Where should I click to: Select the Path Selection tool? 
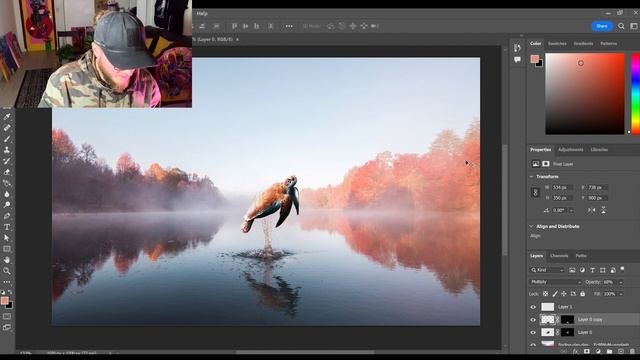coord(7,238)
